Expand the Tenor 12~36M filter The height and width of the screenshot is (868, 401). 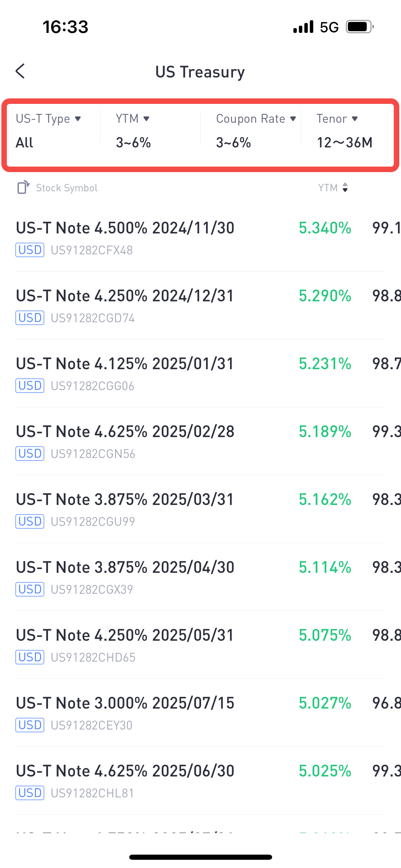(344, 130)
